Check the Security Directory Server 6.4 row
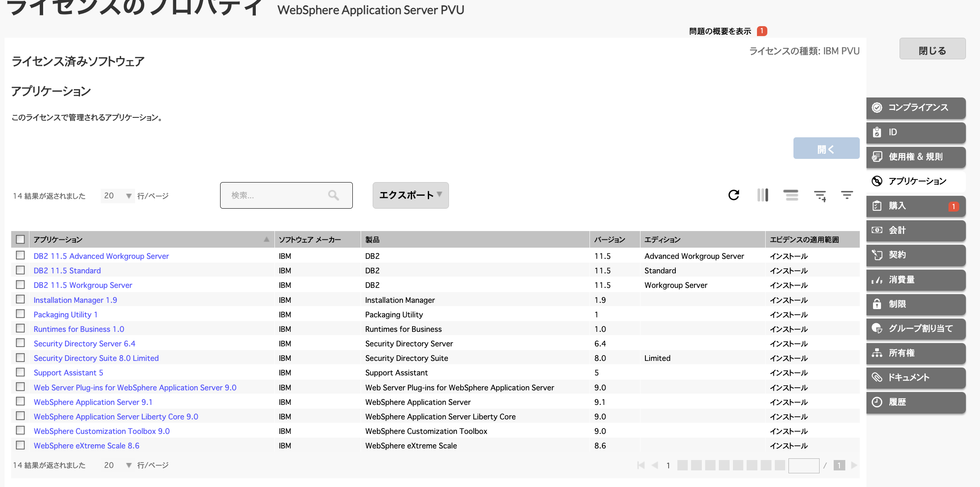Screen dimensions: 980x487 20,343
